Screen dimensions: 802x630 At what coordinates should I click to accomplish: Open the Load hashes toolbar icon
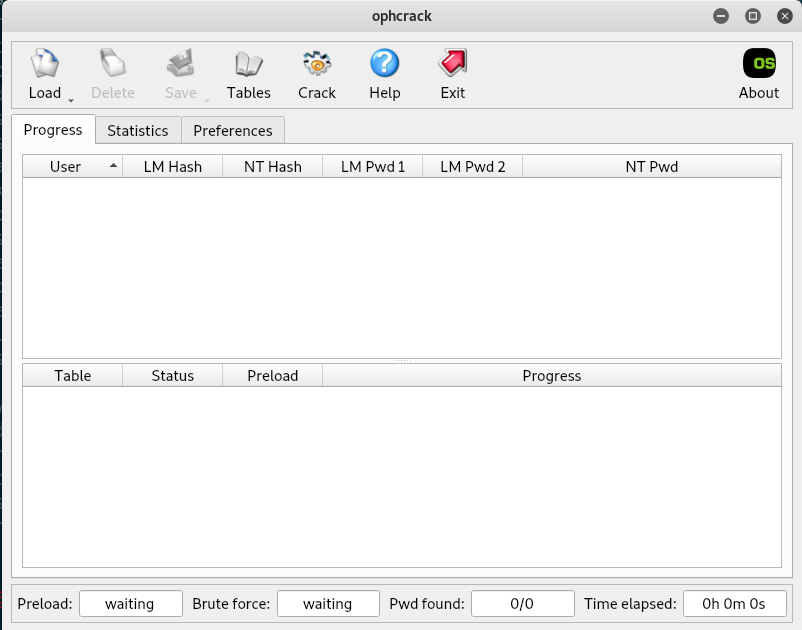[x=45, y=63]
